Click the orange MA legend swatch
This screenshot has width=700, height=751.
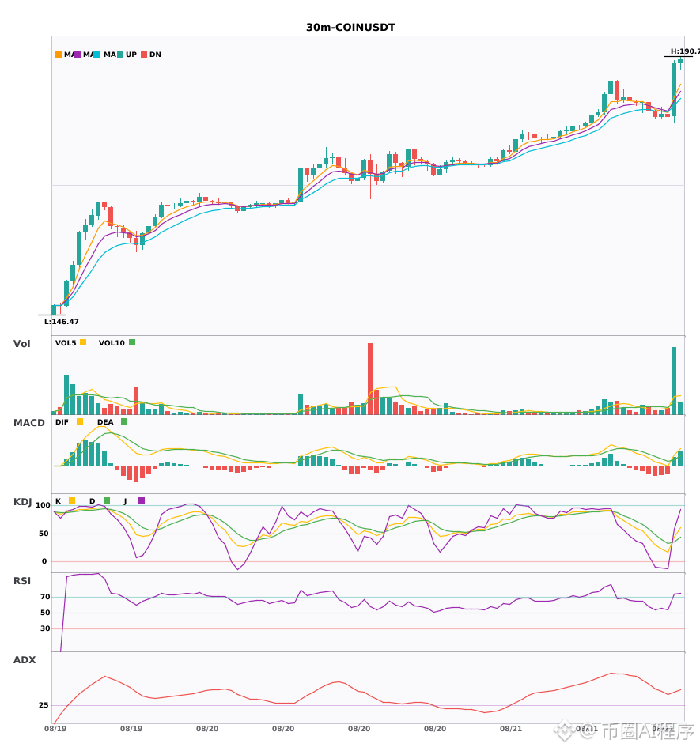click(x=59, y=55)
